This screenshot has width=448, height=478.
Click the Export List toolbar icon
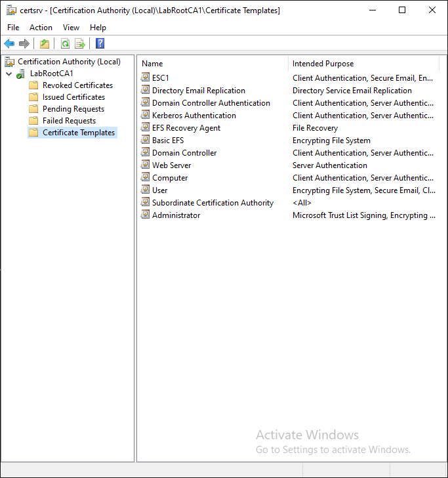[x=80, y=43]
